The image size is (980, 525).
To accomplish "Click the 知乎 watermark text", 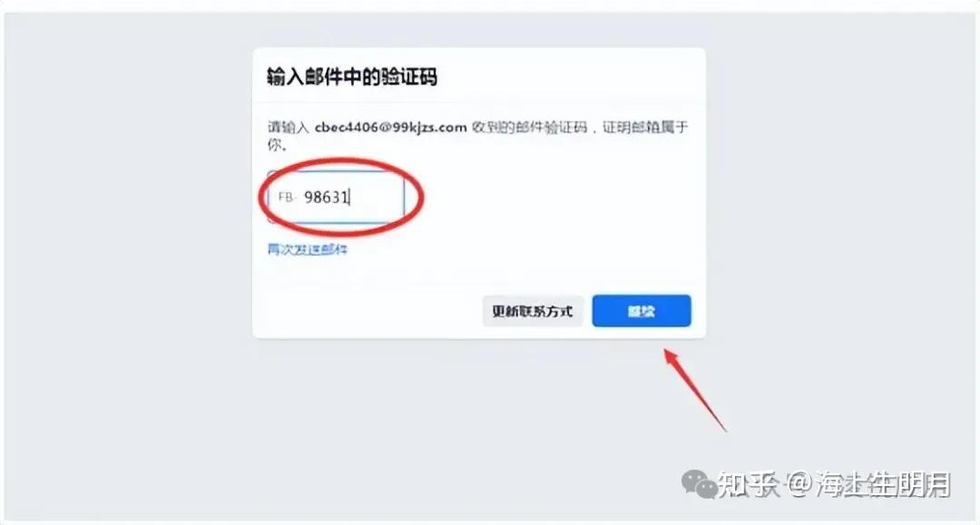I will [748, 484].
